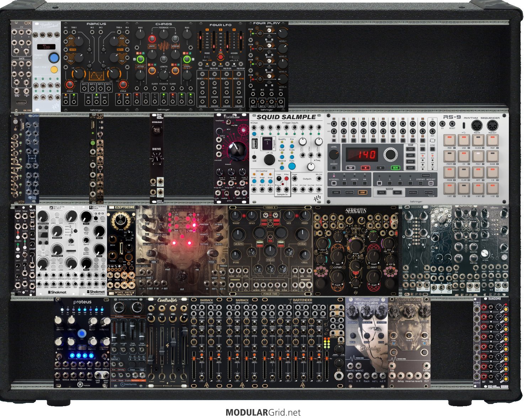Start playback with the RS-9 green play button
This screenshot has width=527, height=420.
(x=395, y=168)
